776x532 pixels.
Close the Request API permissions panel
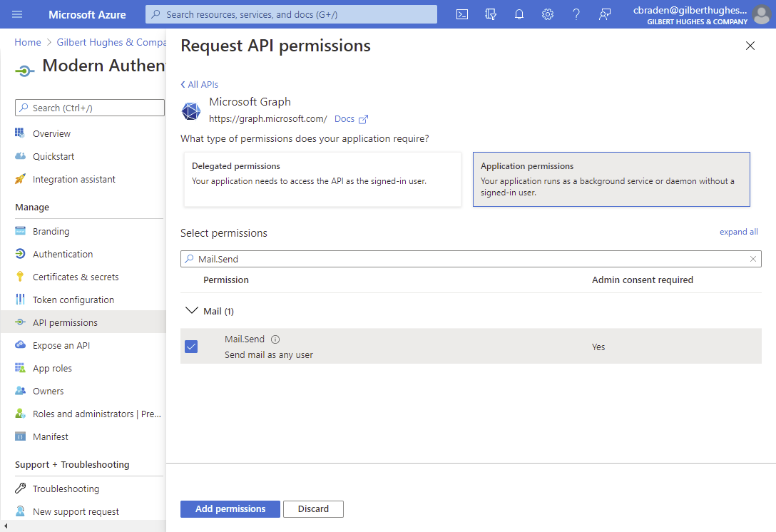750,46
